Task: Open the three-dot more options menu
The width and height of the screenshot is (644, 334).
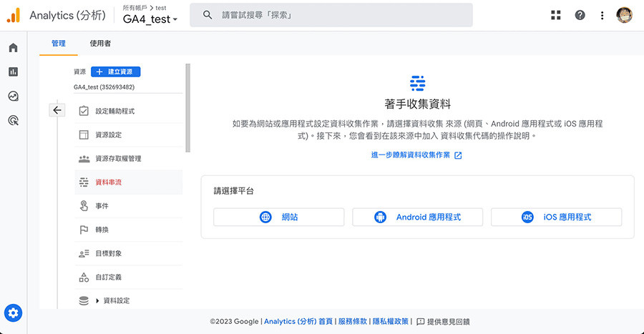Action: [602, 16]
